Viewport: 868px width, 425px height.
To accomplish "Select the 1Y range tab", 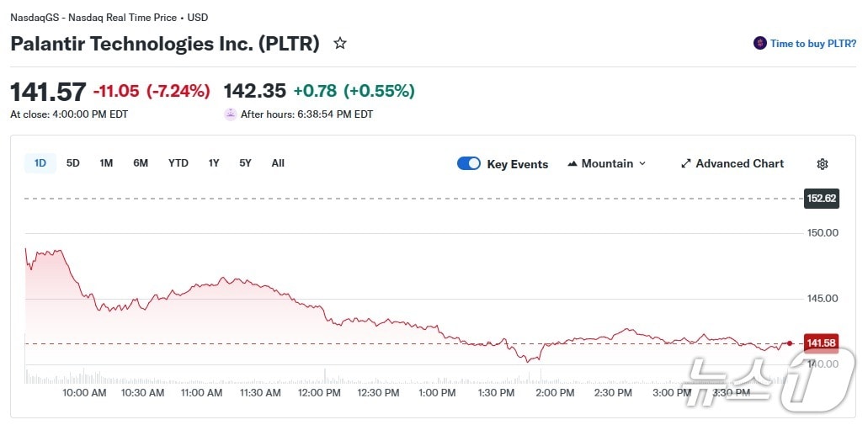I will [214, 163].
